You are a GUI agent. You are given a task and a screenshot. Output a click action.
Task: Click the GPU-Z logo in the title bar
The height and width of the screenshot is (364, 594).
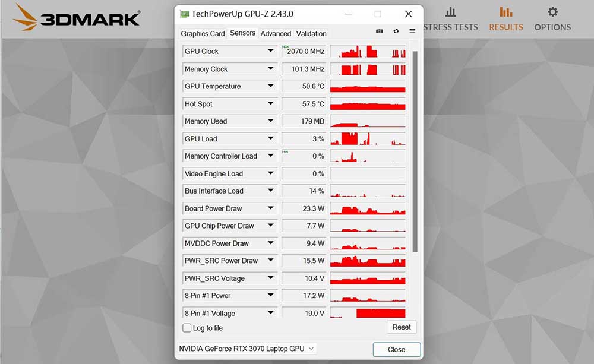pyautogui.click(x=186, y=14)
